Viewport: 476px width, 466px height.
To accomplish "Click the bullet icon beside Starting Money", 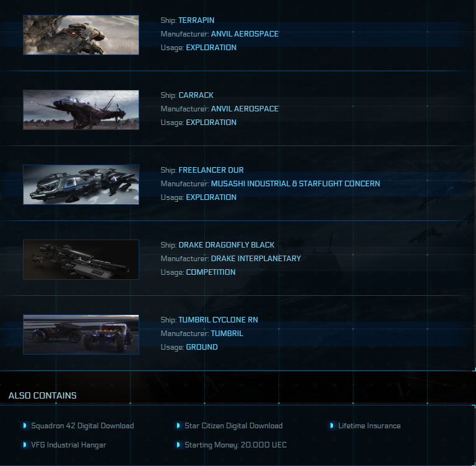I will pyautogui.click(x=178, y=445).
